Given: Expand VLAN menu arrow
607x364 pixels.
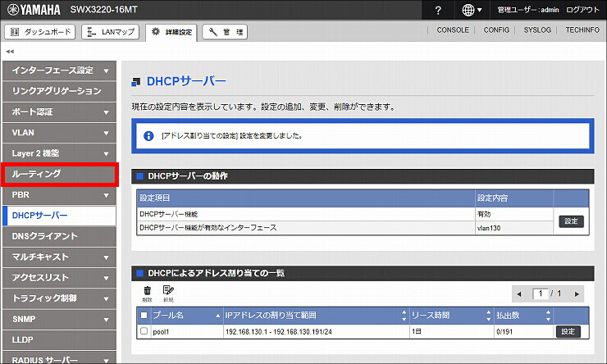Looking at the screenshot, I should tap(106, 133).
